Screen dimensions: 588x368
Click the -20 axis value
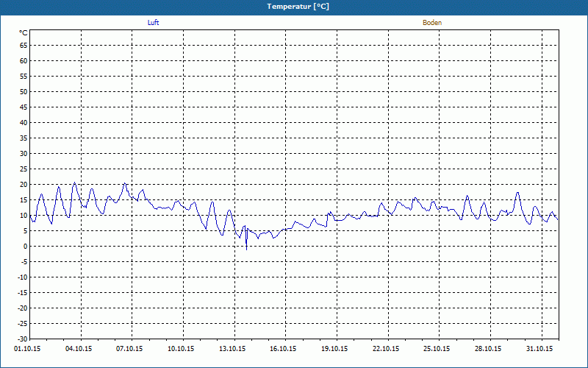23,308
